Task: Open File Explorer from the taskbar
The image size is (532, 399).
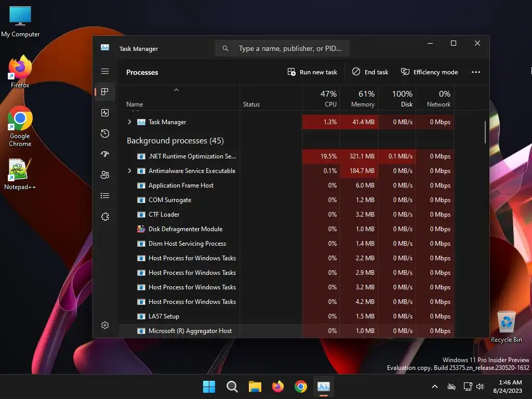Action: tap(255, 387)
